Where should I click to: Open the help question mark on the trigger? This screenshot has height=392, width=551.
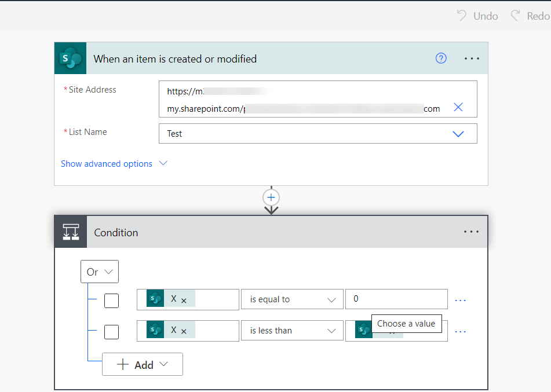tap(441, 58)
